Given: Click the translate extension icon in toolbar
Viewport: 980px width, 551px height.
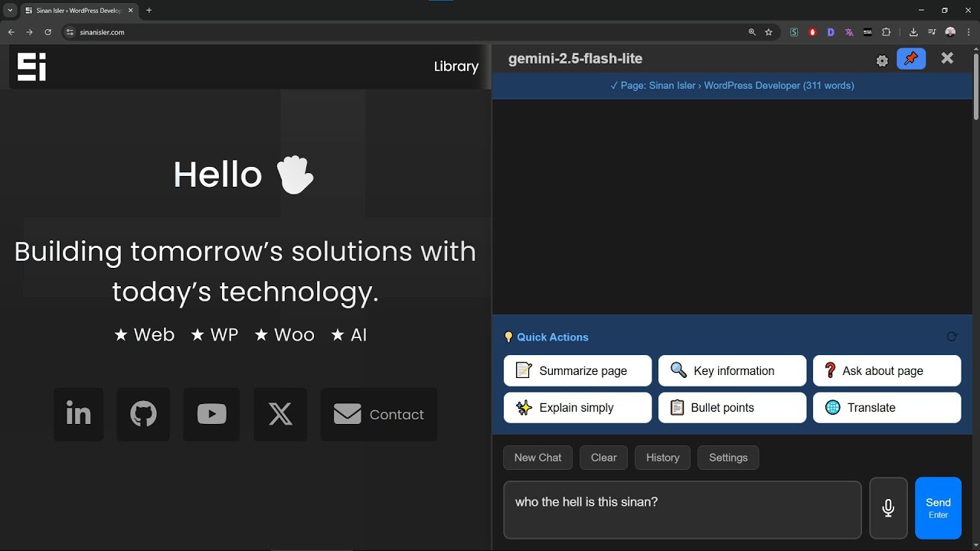Looking at the screenshot, I should coord(849,32).
